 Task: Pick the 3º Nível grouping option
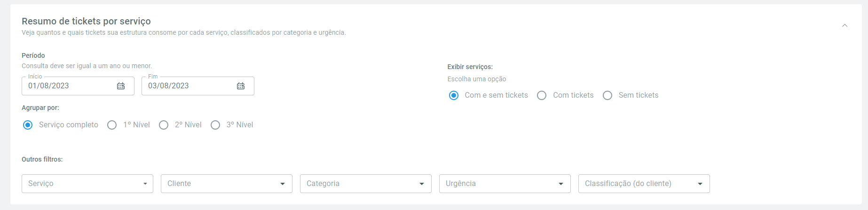[215, 125]
